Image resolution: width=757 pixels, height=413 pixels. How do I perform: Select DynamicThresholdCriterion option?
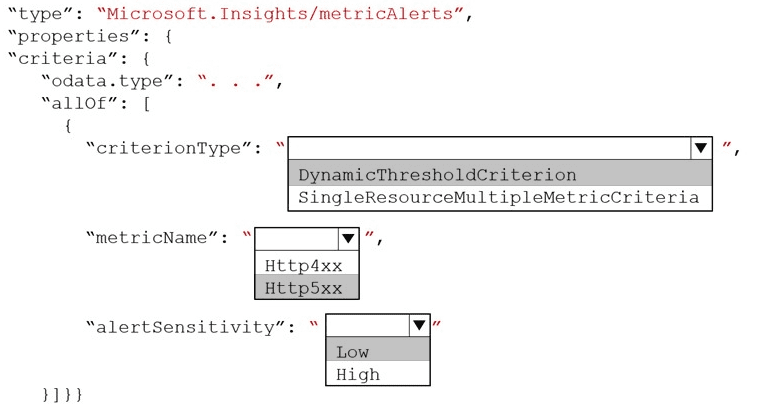[x=500, y=174]
